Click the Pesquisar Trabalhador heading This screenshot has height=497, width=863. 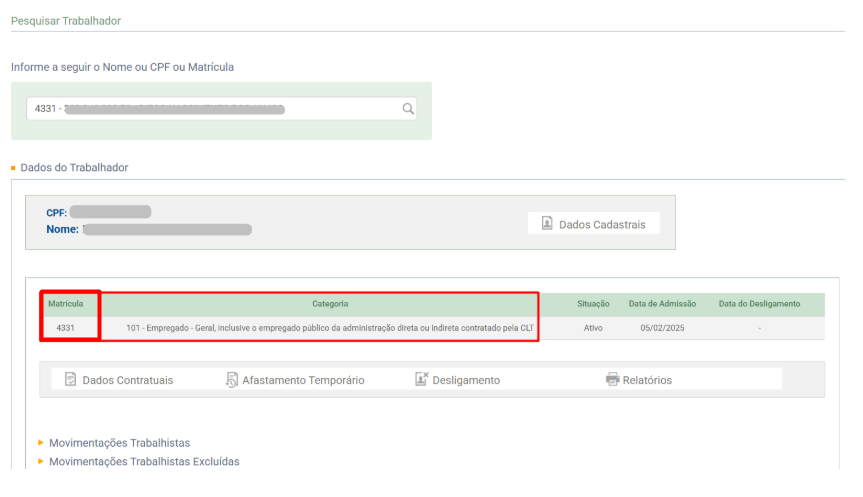coord(66,21)
